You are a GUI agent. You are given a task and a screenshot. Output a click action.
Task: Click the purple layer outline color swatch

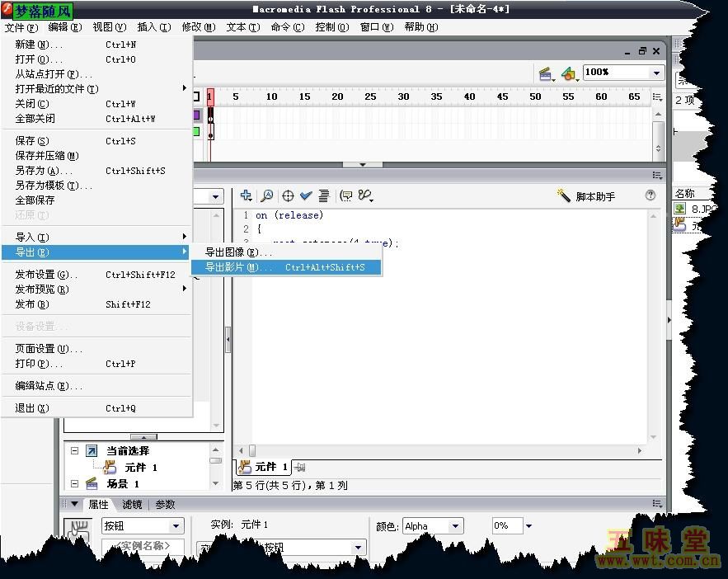point(196,115)
